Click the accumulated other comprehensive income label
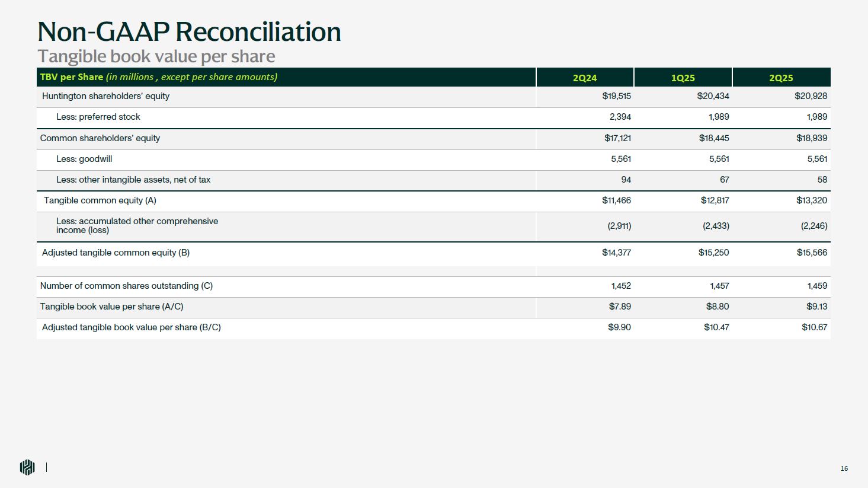The image size is (868, 488). point(137,225)
